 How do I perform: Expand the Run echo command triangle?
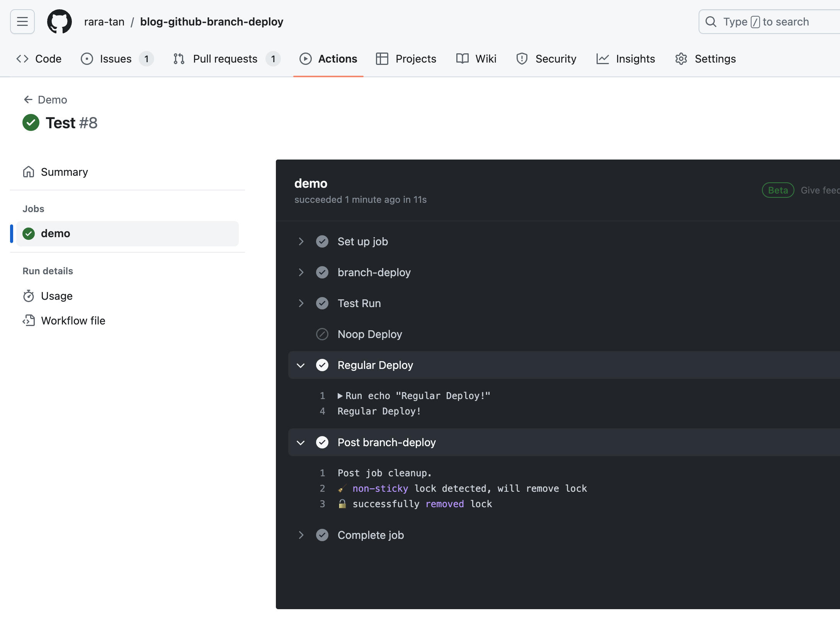(340, 396)
